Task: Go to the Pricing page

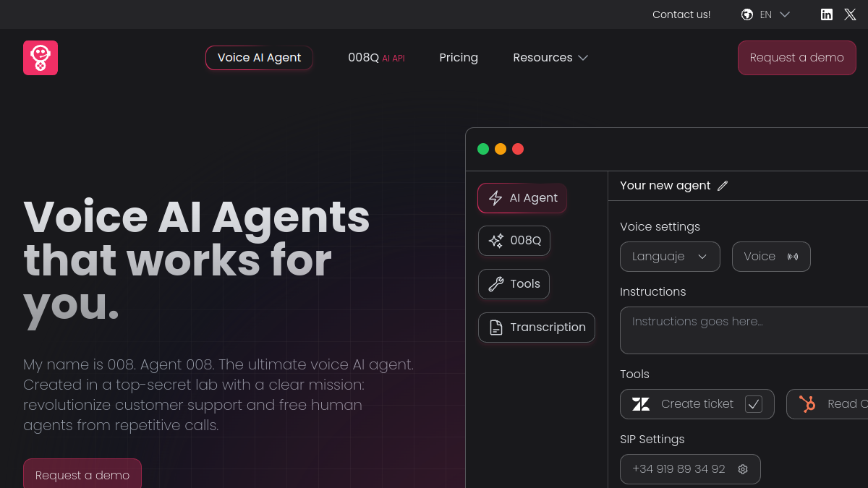Action: [459, 58]
